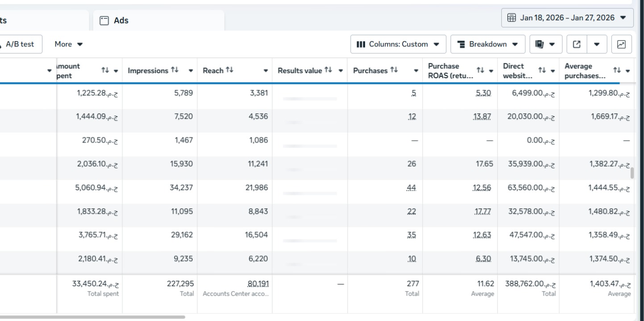The width and height of the screenshot is (644, 321).
Task: Sort by Impressions using its sort arrows
Action: [x=175, y=71]
